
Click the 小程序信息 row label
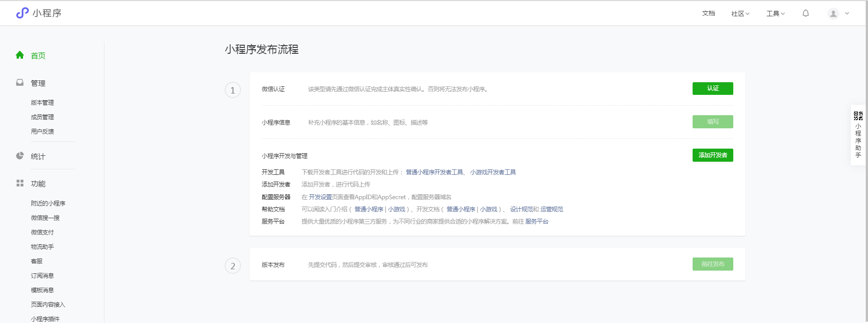tap(276, 122)
